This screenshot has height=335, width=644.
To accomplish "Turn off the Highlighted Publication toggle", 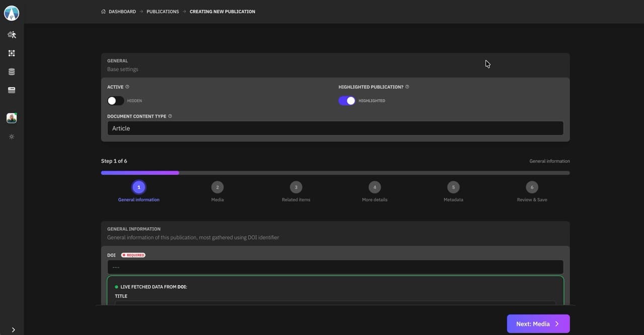I will pos(347,101).
